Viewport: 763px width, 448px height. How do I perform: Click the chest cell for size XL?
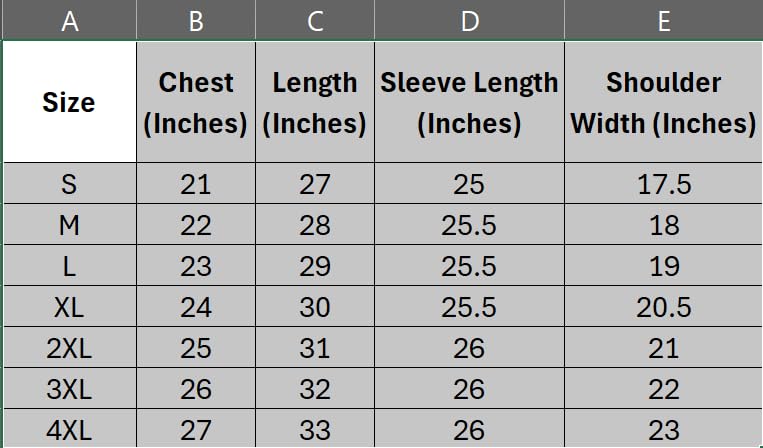196,307
